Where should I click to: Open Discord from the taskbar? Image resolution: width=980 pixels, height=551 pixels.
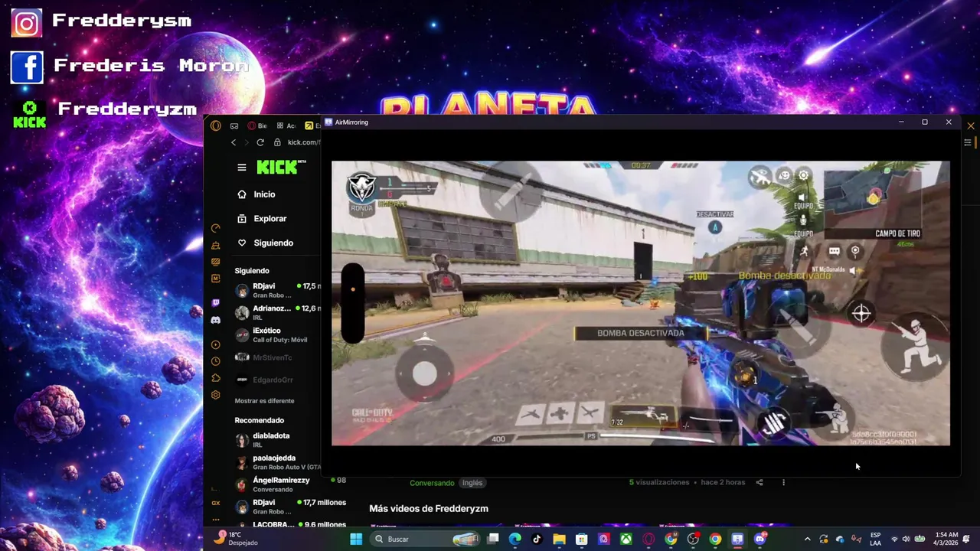759,539
